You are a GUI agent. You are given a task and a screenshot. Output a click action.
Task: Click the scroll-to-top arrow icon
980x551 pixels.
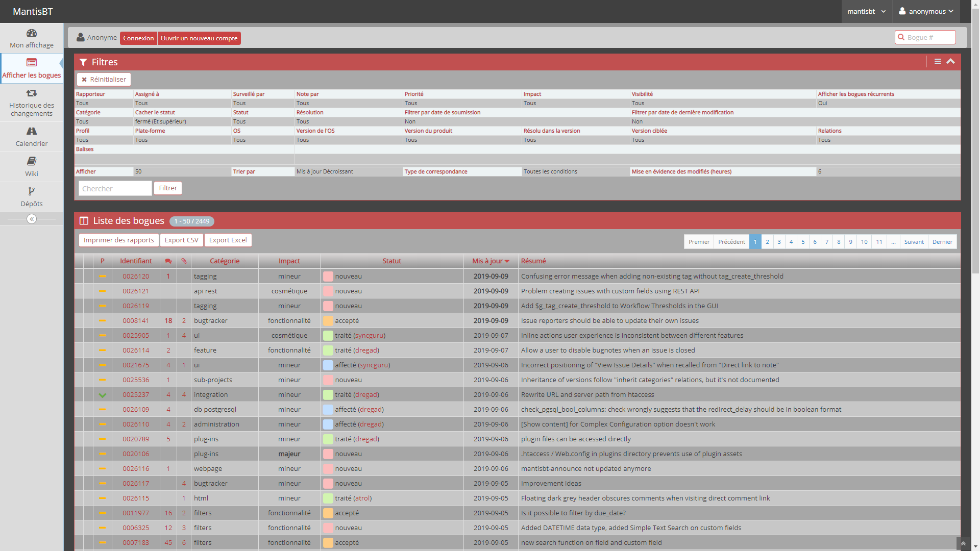click(963, 543)
